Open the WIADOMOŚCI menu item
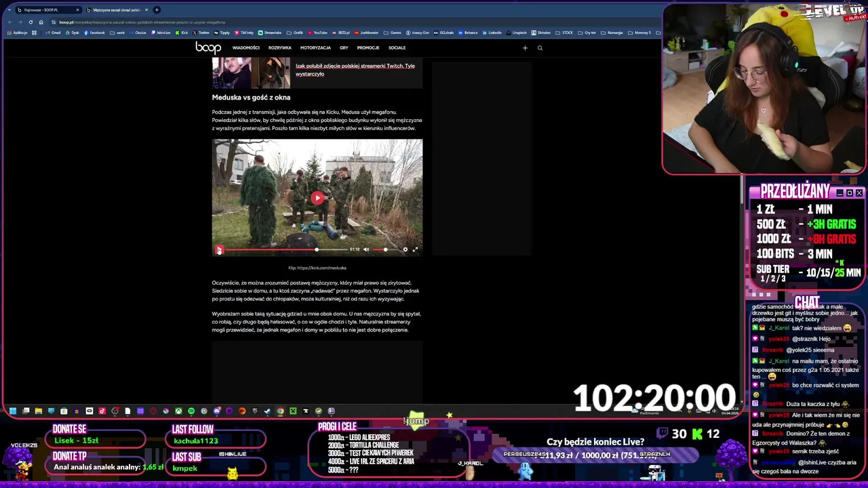 point(245,47)
